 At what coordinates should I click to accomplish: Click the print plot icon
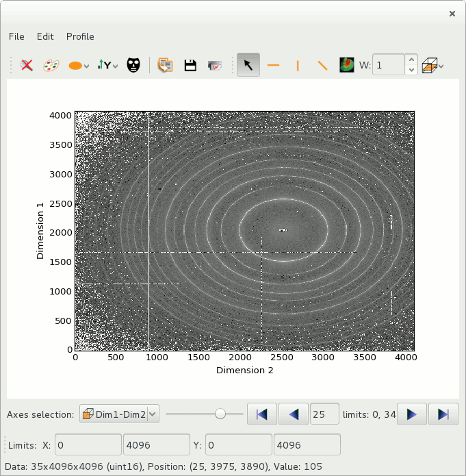tap(215, 65)
